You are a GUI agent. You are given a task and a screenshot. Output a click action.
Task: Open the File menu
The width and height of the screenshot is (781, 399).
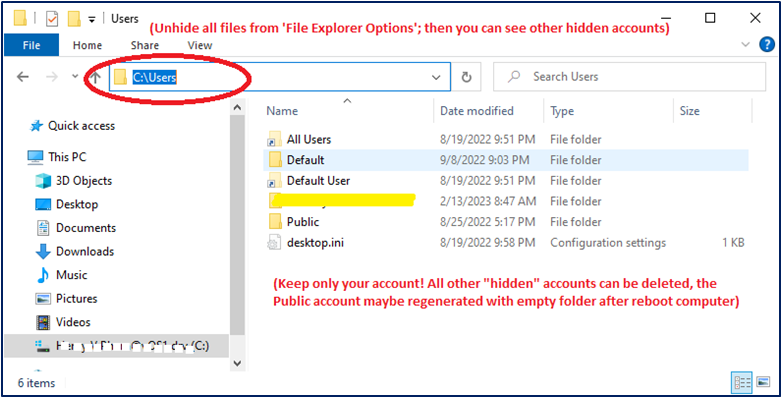pos(31,45)
